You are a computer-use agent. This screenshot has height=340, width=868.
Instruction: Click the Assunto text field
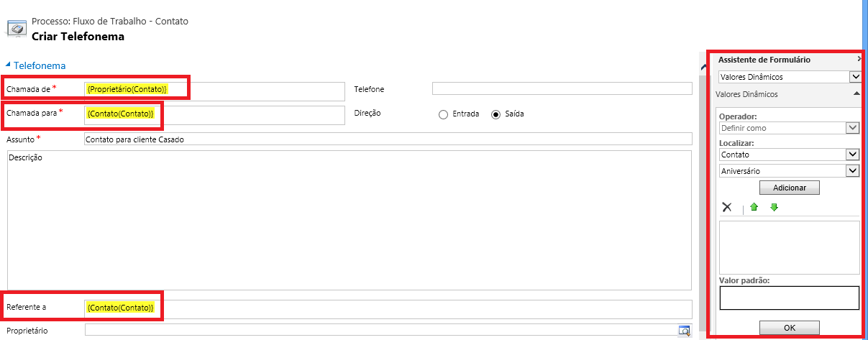(x=387, y=139)
